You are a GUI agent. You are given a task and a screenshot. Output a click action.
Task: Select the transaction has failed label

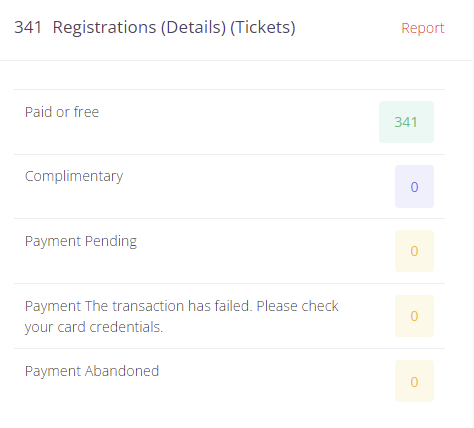click(x=182, y=316)
